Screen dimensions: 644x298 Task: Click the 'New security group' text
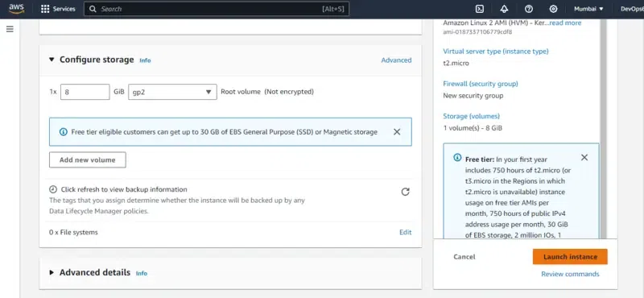(x=473, y=96)
